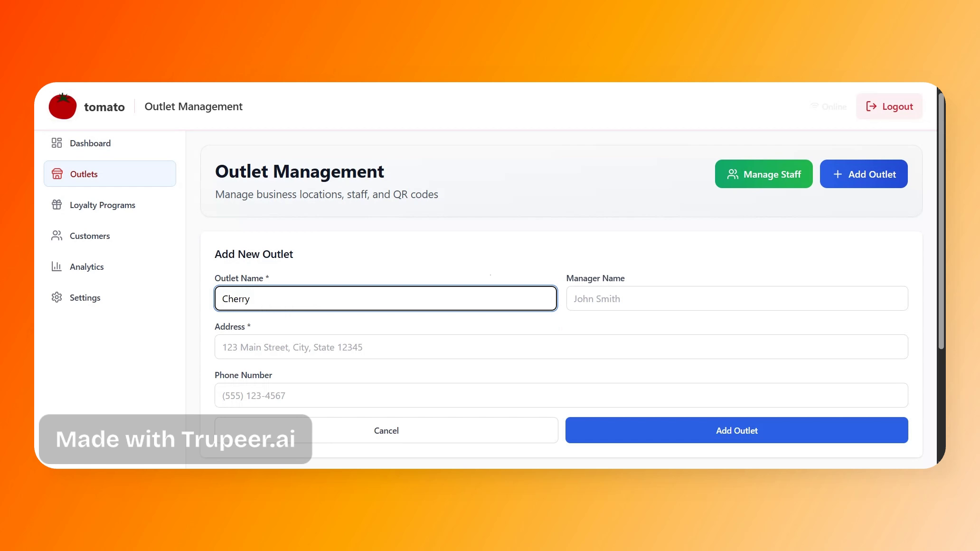Click into the Address input field
980x551 pixels.
561,347
